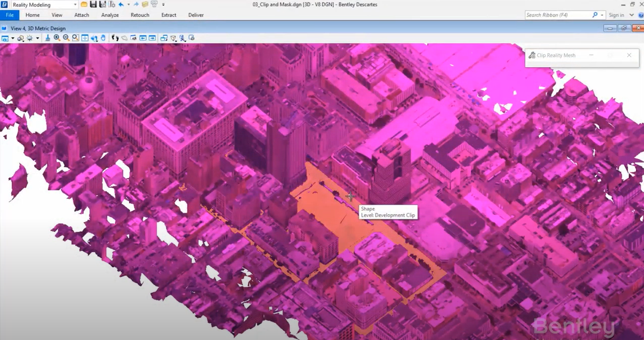Click the file properties icon next to Save Settings
This screenshot has height=340, width=644.
(x=112, y=5)
